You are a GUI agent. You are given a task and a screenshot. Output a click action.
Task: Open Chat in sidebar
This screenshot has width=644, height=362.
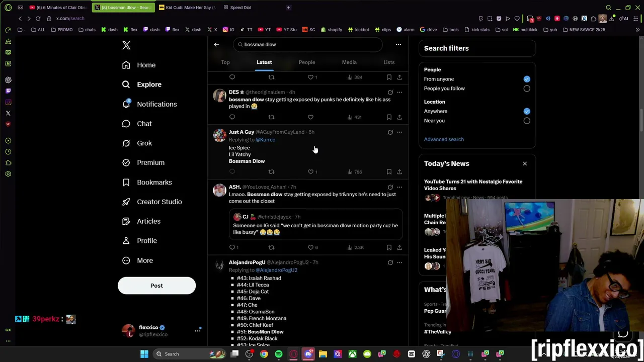pos(137,124)
